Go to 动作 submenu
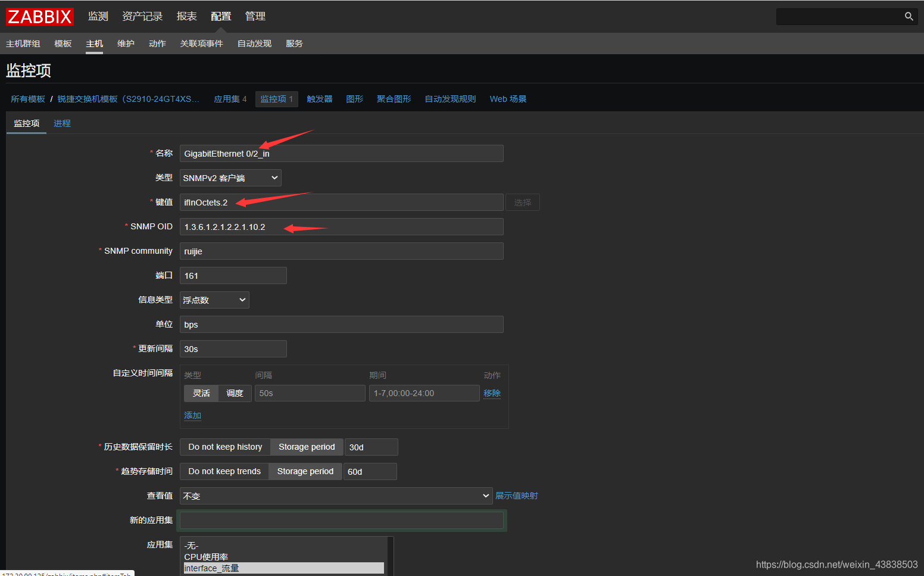 (x=157, y=43)
